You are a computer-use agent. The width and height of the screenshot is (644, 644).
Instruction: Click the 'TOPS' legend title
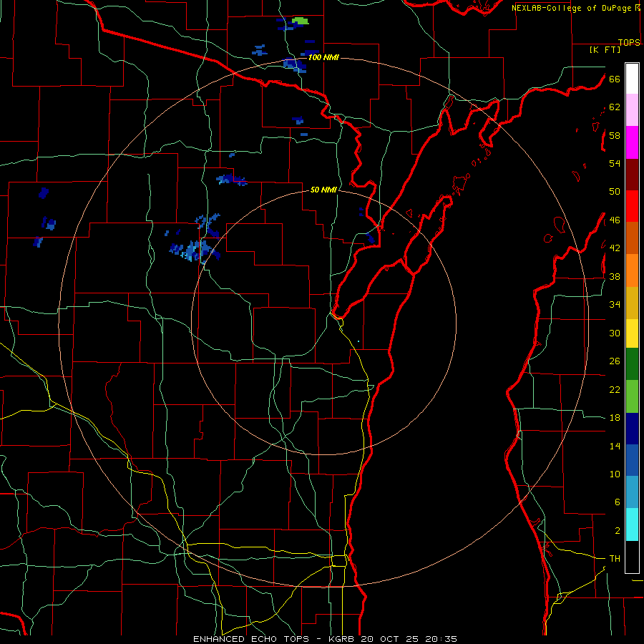tap(629, 42)
